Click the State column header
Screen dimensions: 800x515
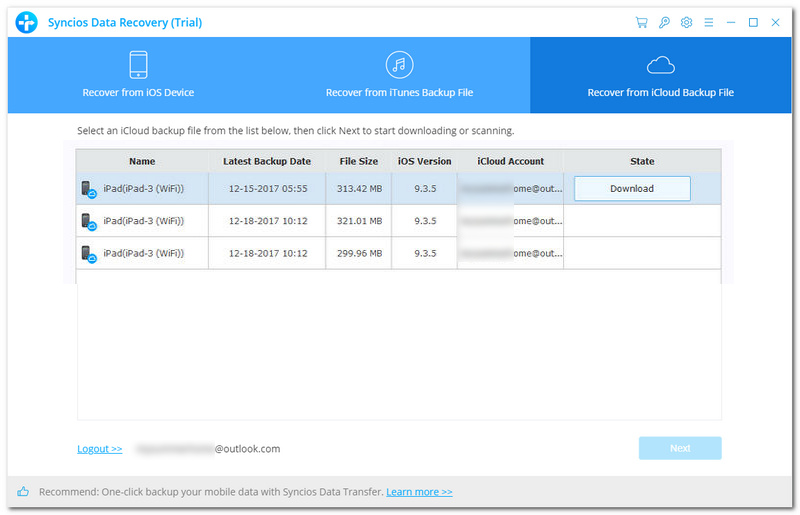(642, 161)
